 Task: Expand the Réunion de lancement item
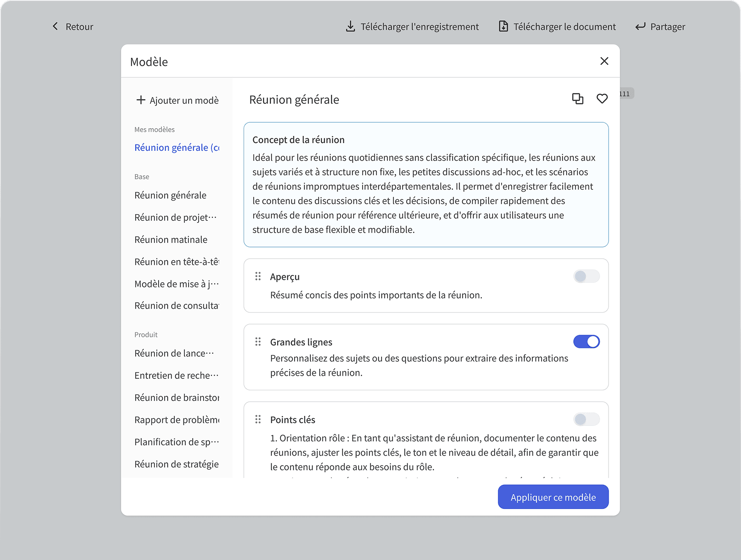coord(174,353)
